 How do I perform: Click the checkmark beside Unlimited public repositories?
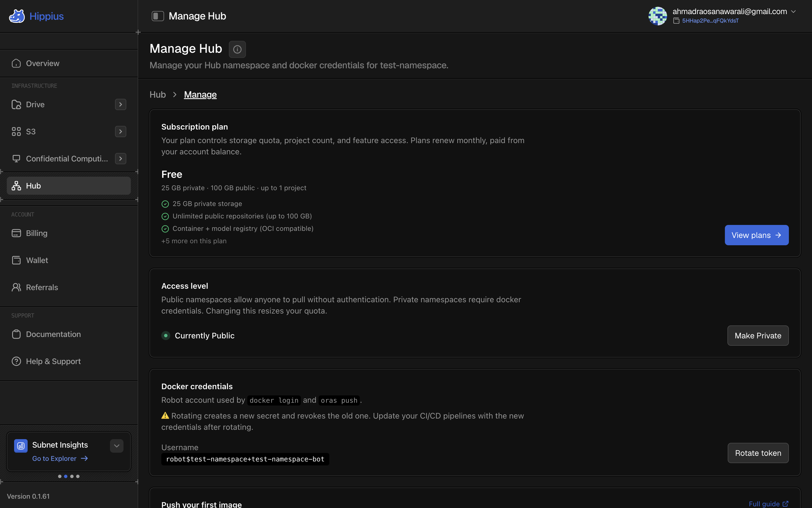click(165, 216)
